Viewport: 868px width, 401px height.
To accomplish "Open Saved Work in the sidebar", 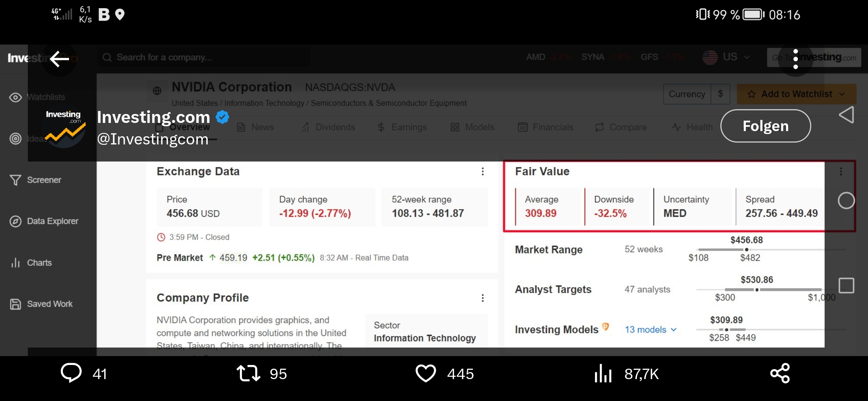I will click(x=49, y=304).
